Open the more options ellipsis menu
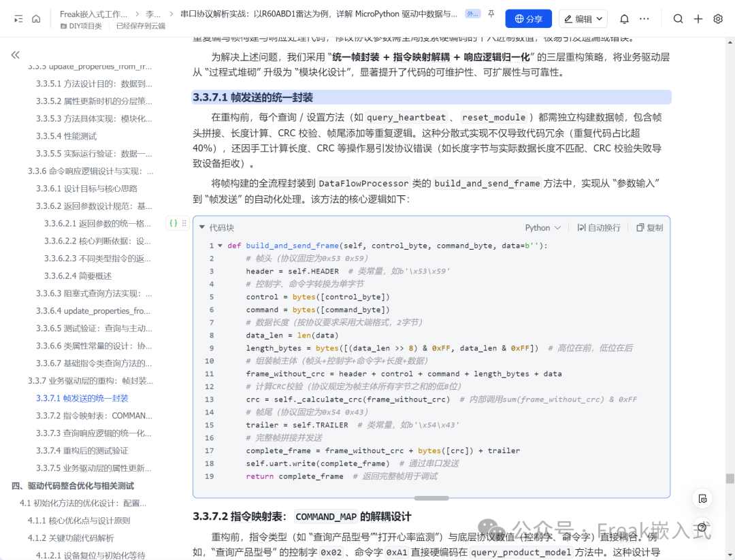This screenshot has width=735, height=560. coord(644,19)
